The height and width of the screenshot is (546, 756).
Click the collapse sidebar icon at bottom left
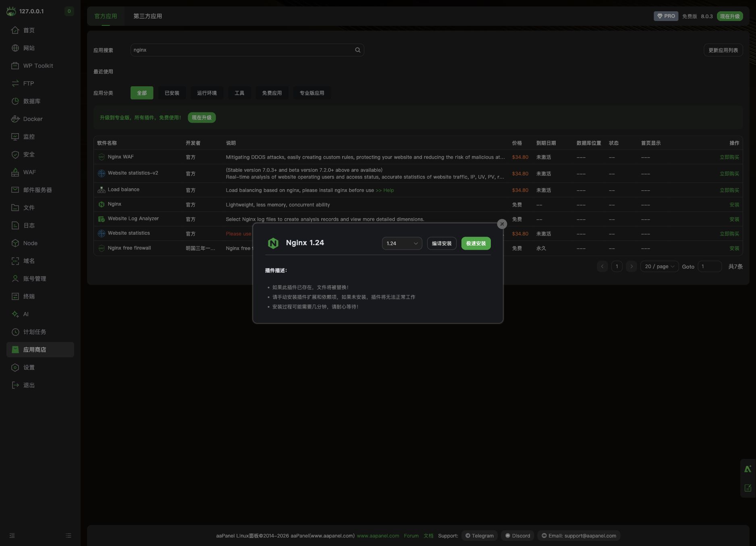pyautogui.click(x=12, y=536)
